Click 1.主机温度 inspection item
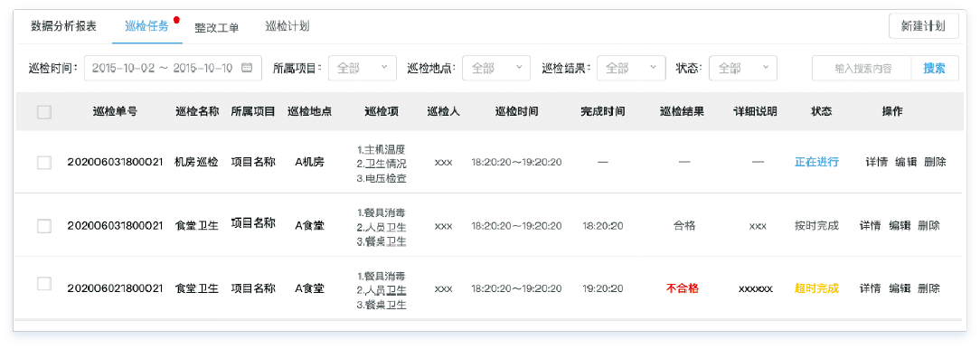The width and height of the screenshot is (980, 349). tap(382, 149)
